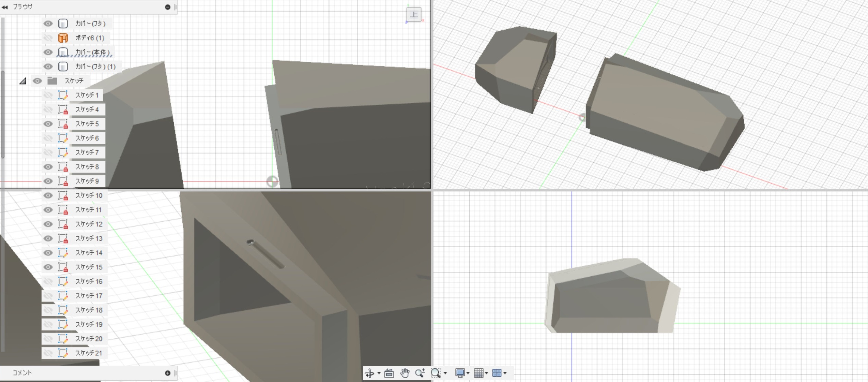Screen dimensions: 868x382
Task: Toggle visibility of カバー(本体)
Action: [x=48, y=52]
